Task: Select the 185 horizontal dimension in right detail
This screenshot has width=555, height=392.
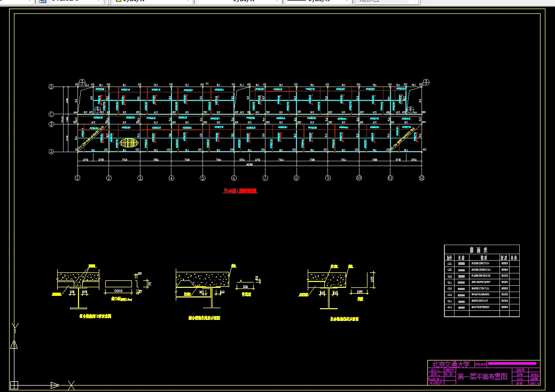Action: coord(359,292)
